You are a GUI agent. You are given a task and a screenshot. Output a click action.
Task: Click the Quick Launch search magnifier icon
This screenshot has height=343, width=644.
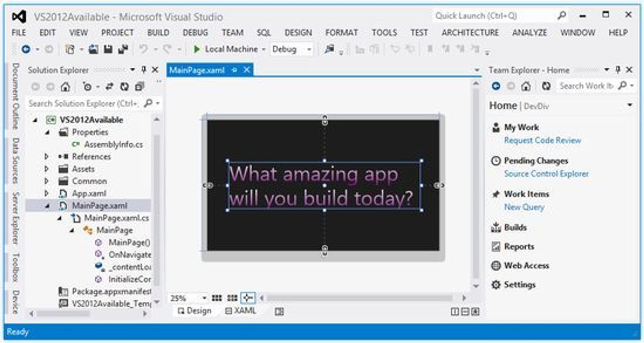[562, 15]
